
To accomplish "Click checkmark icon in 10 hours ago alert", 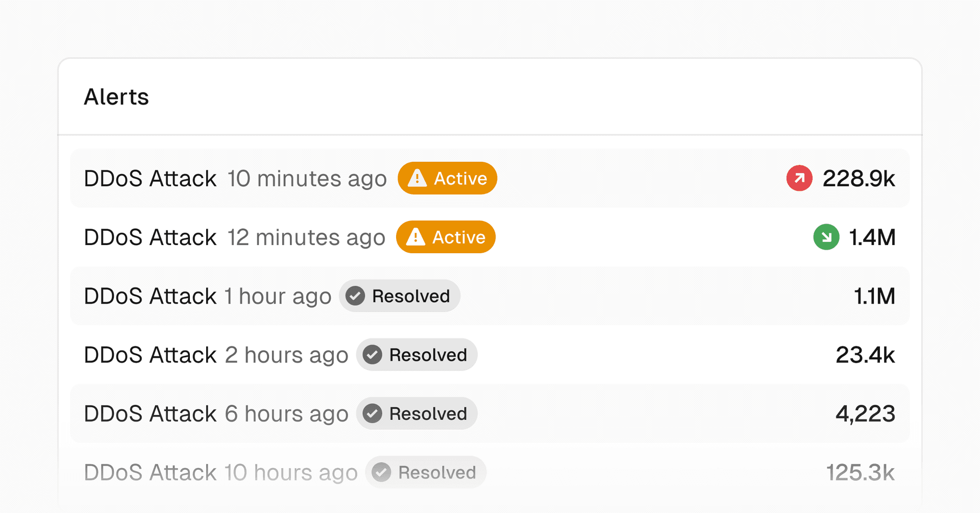I will pyautogui.click(x=381, y=472).
